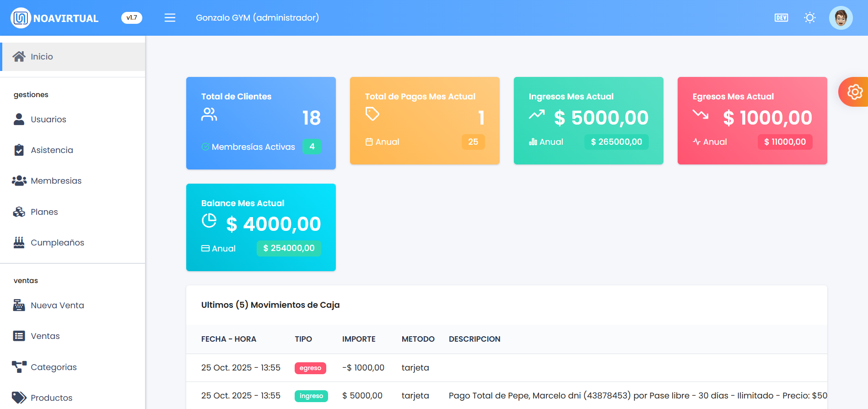Screen dimensions: 868x409
Task: Click the NOAVIRTUAL logo icon
Action: (x=21, y=18)
